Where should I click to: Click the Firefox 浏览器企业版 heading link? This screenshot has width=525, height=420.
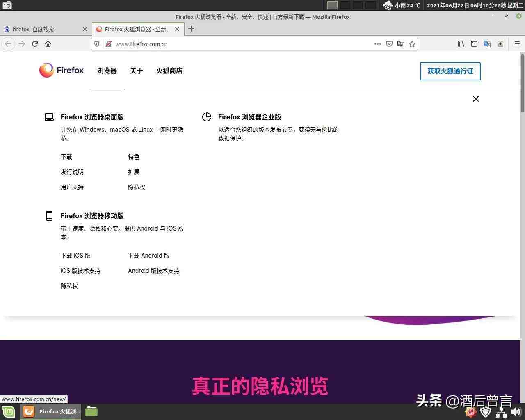[x=250, y=117]
